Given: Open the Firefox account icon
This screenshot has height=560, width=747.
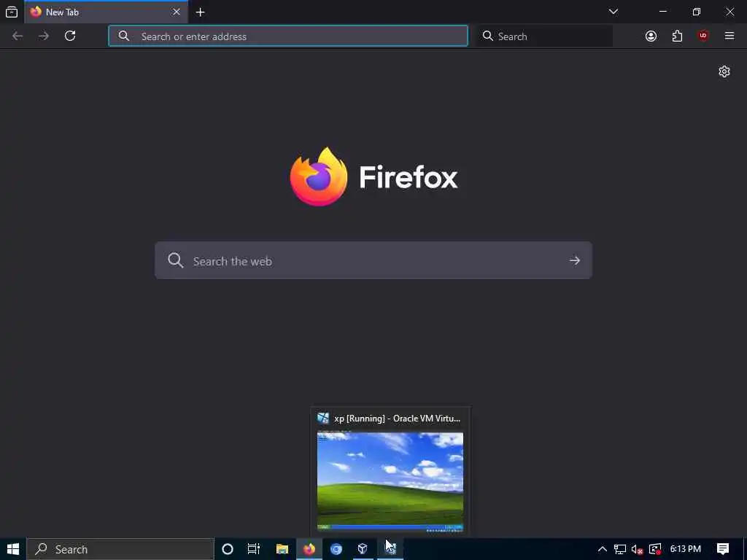Looking at the screenshot, I should pyautogui.click(x=651, y=36).
